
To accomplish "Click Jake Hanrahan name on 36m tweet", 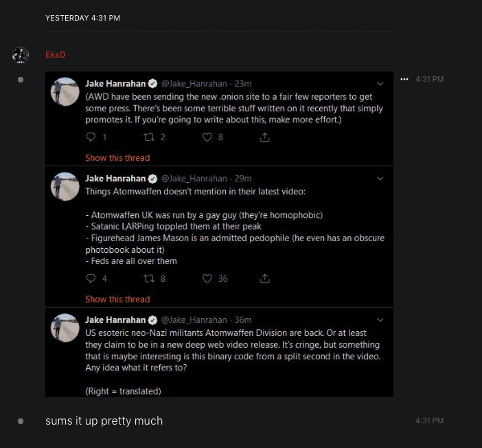I will (x=115, y=320).
